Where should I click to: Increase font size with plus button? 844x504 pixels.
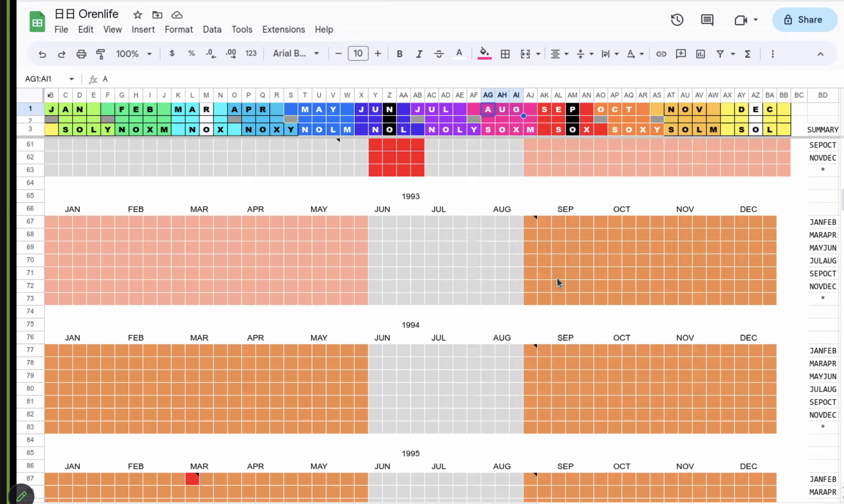(378, 53)
